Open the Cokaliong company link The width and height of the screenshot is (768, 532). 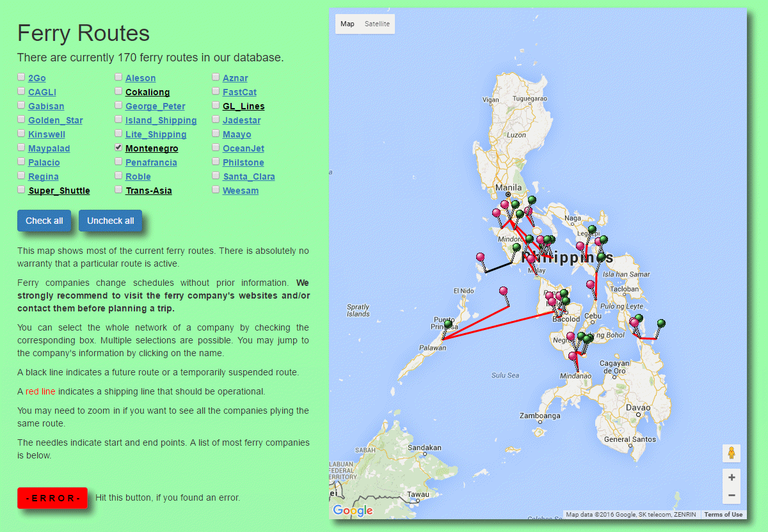(147, 92)
